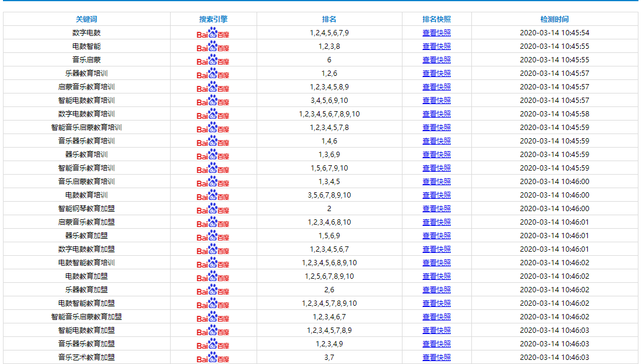Click the 排名快照 column header
The image size is (642, 364).
tap(437, 19)
